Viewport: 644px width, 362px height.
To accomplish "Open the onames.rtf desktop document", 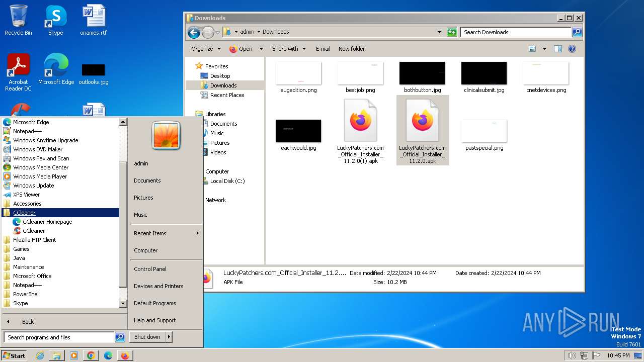I will pyautogui.click(x=94, y=20).
